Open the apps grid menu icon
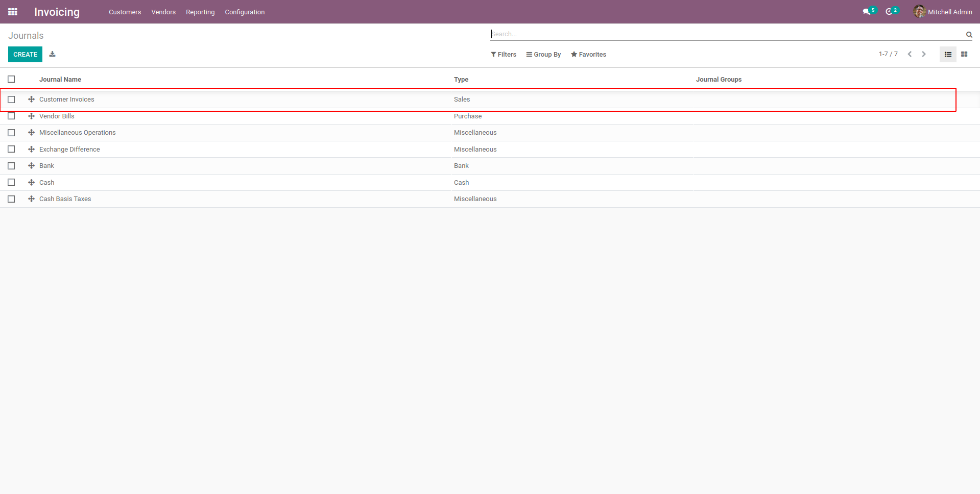Image resolution: width=980 pixels, height=494 pixels. 13,12
